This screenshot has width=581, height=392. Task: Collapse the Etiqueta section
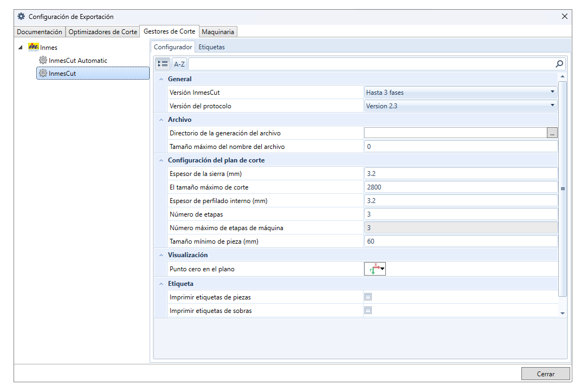click(161, 284)
